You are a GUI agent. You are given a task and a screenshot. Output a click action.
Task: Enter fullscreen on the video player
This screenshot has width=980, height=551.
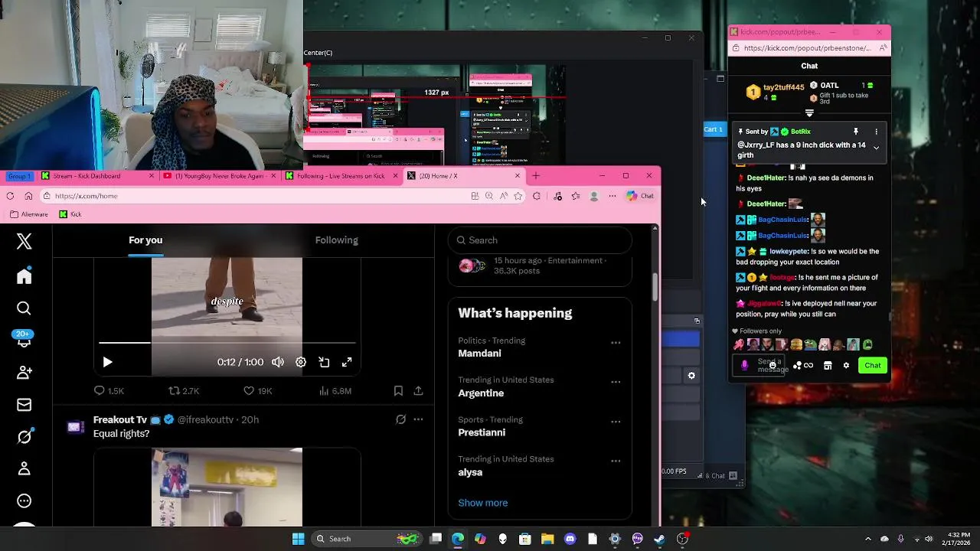tap(347, 362)
